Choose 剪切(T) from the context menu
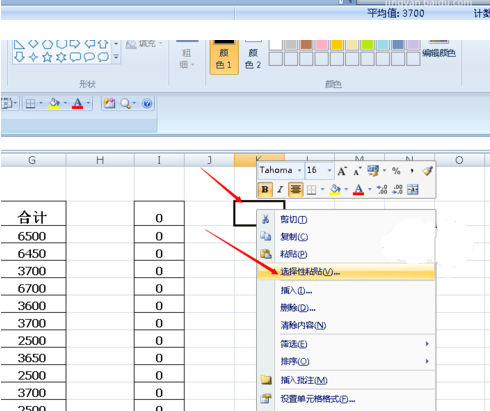Screen dimensions: 490x411 click(x=346, y=219)
